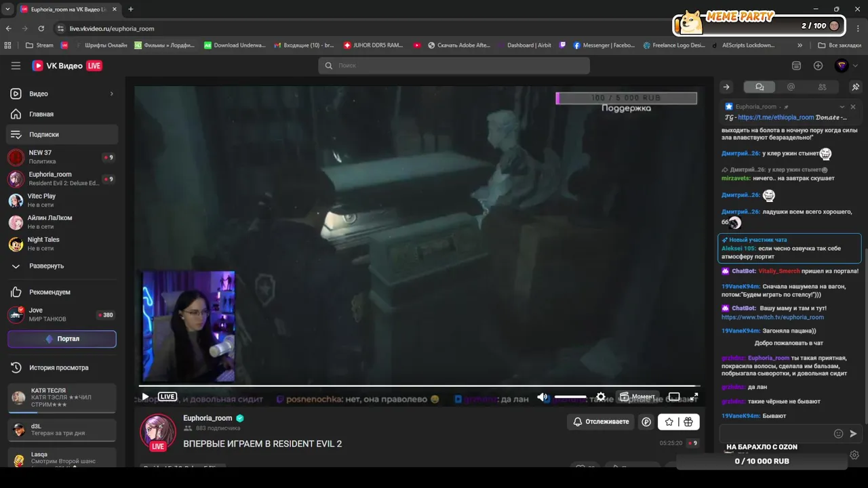Click the player progress bar
The height and width of the screenshot is (488, 868).
tap(419, 386)
